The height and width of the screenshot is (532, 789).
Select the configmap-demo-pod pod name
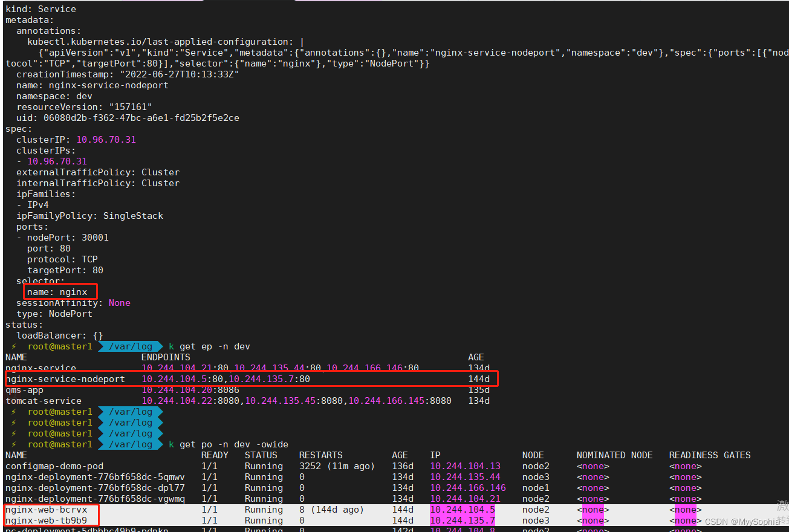(x=54, y=466)
